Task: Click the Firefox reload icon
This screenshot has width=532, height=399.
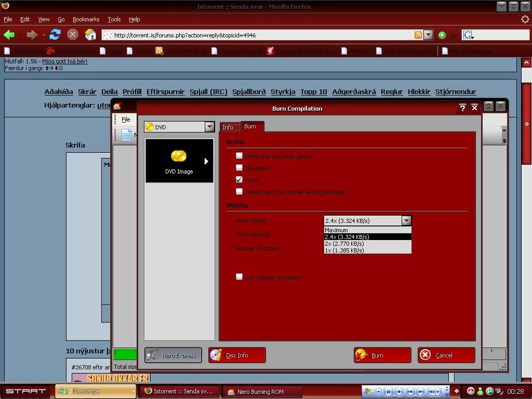Action: [x=55, y=35]
